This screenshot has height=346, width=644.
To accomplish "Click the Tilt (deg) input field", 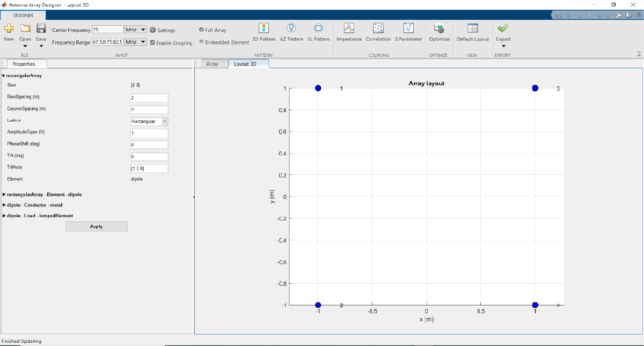I will pos(149,157).
